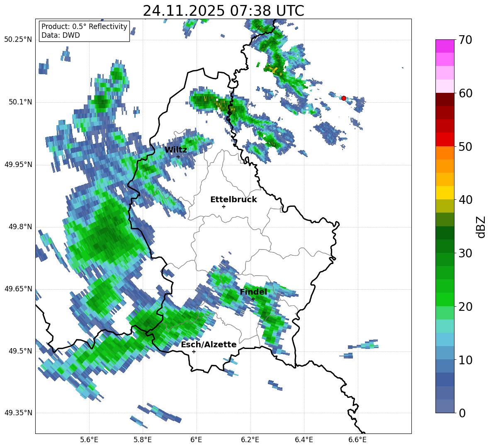Click the 40 tick label on colorbar

coord(465,200)
